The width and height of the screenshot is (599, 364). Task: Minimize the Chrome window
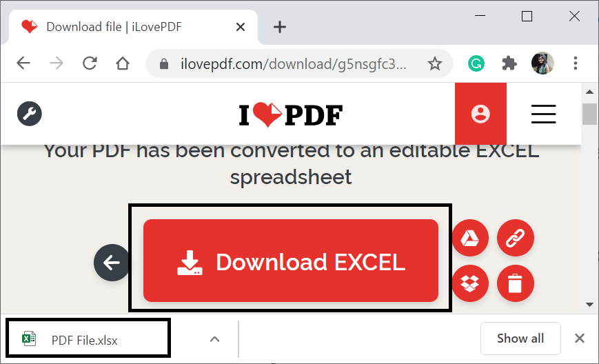pos(480,16)
